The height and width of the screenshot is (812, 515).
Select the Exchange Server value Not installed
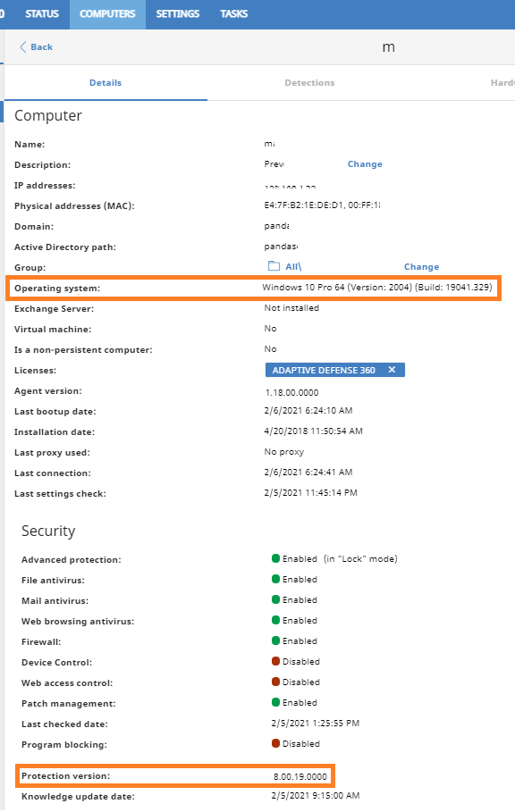tap(291, 308)
